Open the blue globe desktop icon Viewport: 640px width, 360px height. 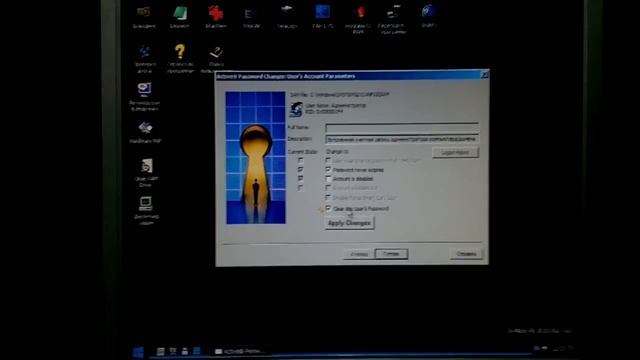429,11
